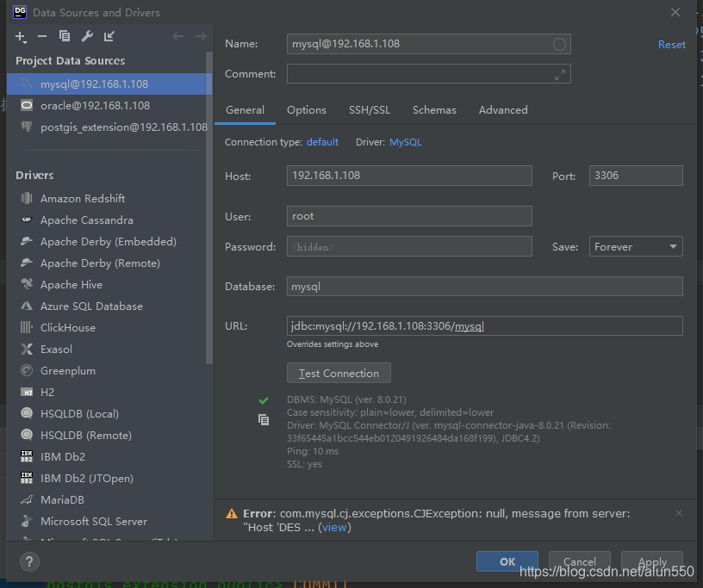703x588 pixels.
Task: Choose Amazon Redshift driver
Action: coord(106,199)
